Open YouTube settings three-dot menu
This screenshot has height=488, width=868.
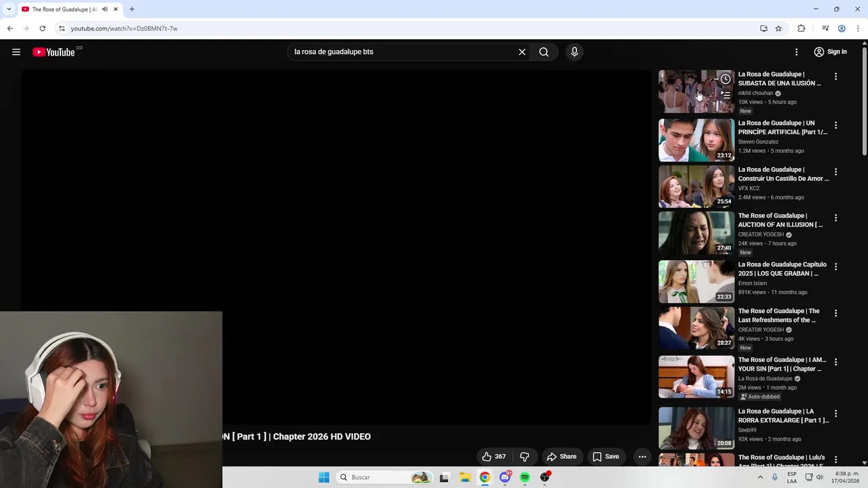point(797,52)
